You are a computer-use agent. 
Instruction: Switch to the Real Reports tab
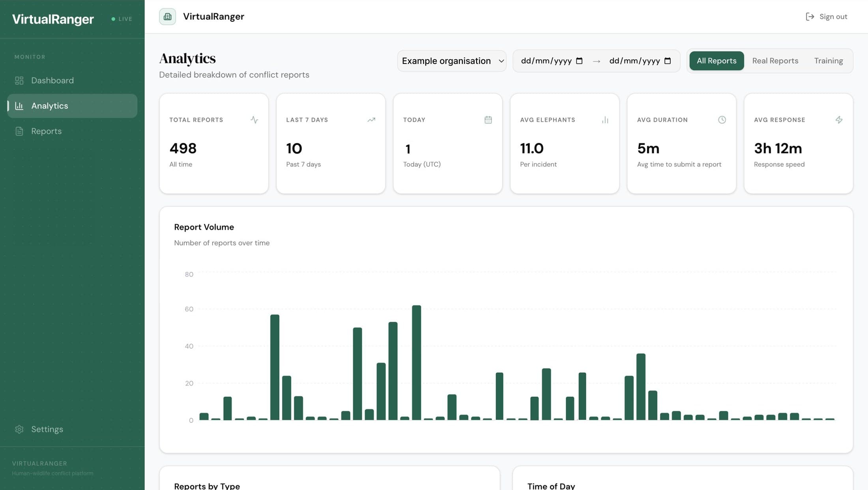(775, 61)
